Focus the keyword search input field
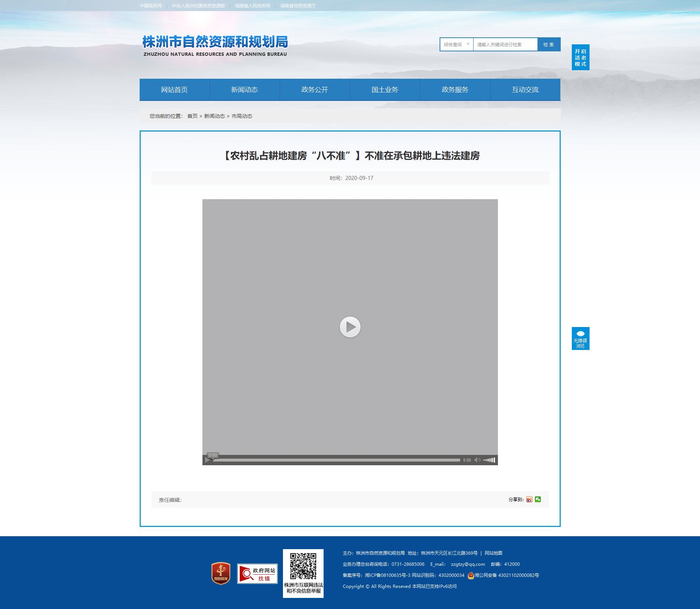This screenshot has width=700, height=609. point(505,44)
